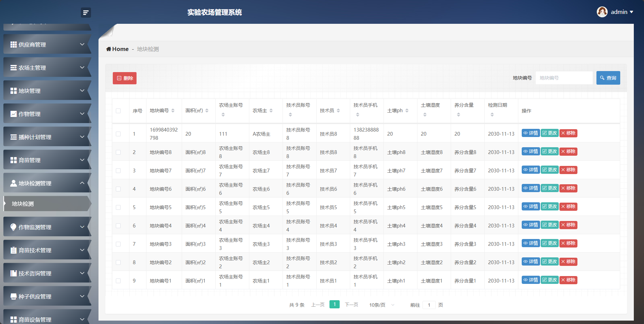Check the row 1 checkbox for A农场主

tap(118, 134)
